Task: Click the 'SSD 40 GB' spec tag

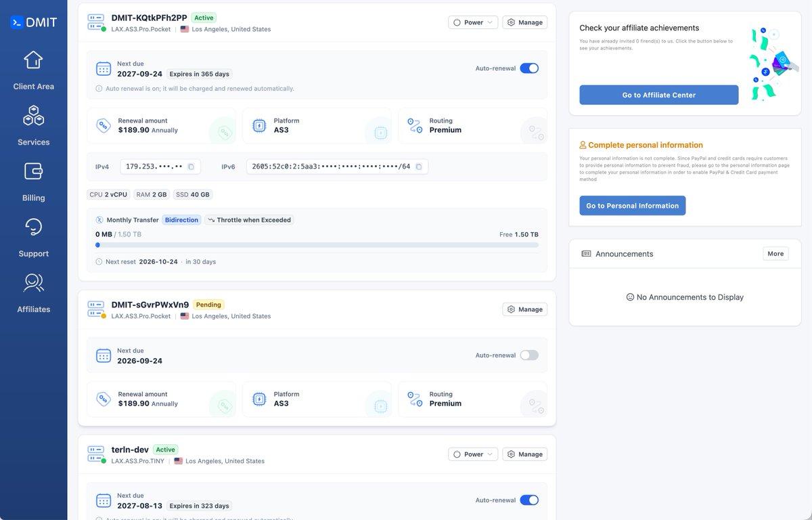Action: [x=193, y=194]
